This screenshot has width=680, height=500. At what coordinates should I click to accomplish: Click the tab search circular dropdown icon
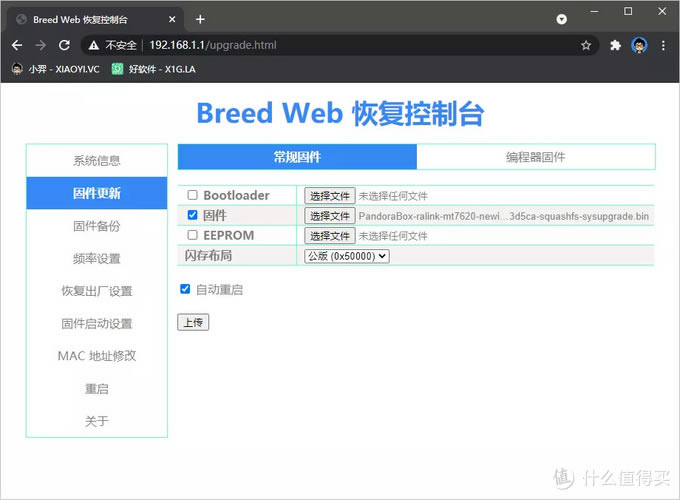click(x=562, y=19)
